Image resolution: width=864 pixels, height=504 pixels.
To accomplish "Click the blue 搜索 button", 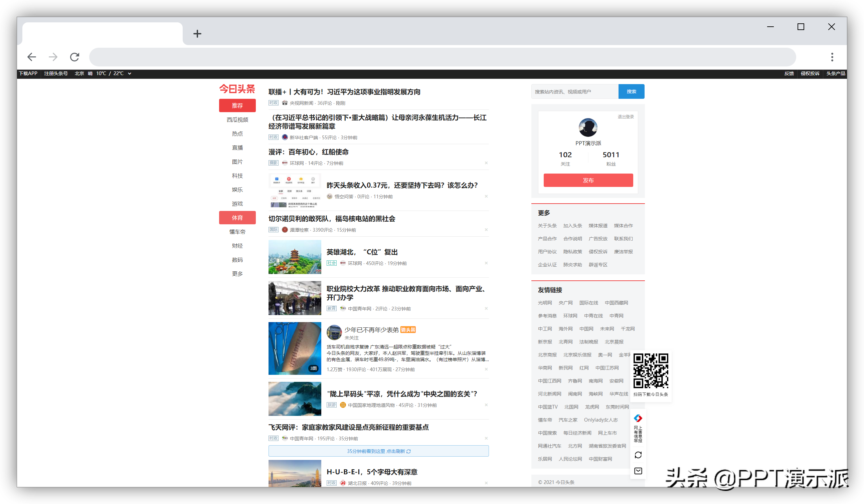I will click(x=631, y=91).
